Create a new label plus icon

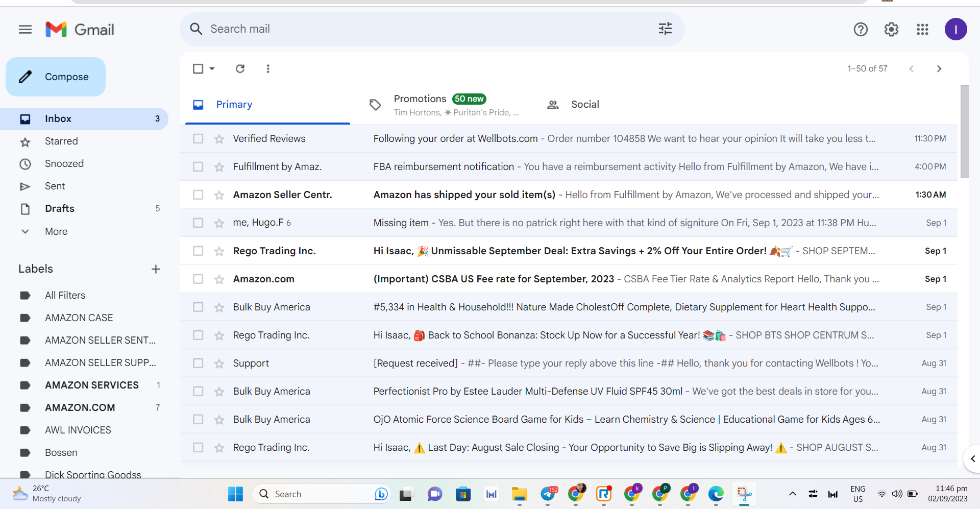[156, 269]
